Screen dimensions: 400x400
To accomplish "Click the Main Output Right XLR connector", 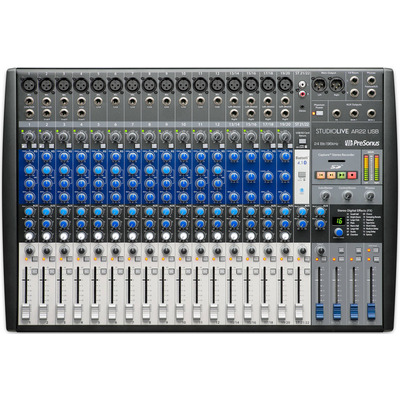I will (x=336, y=85).
